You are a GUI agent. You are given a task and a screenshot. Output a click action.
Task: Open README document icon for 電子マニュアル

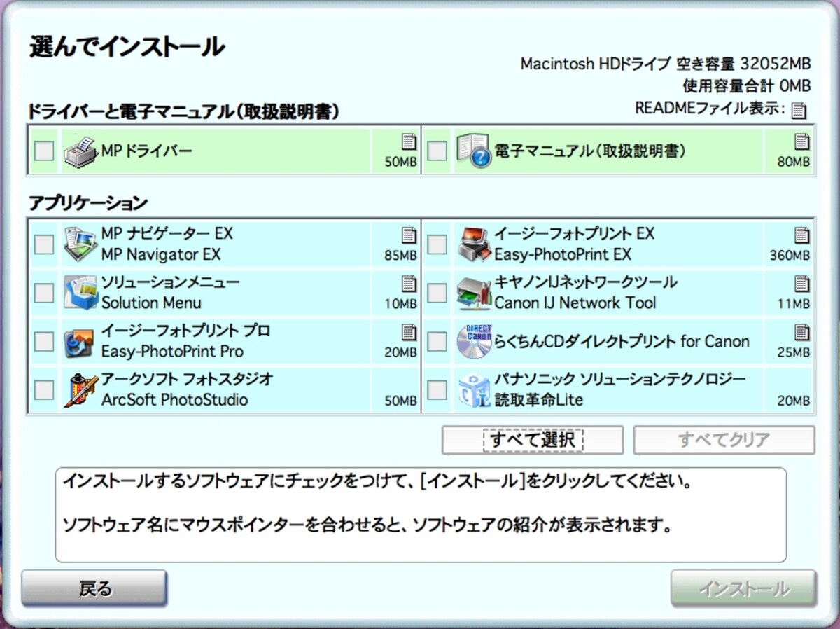(801, 142)
